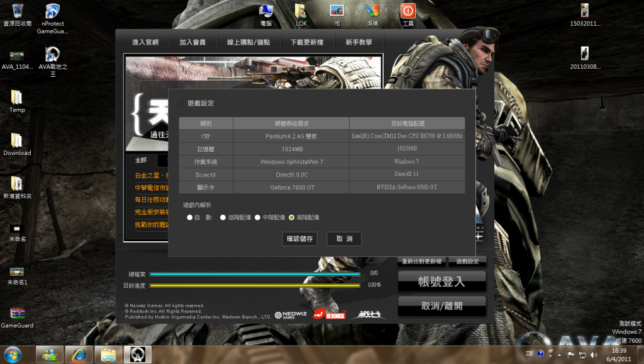644x364 pixels.
Task: Open the 進入官網 menu item
Action: tap(145, 42)
